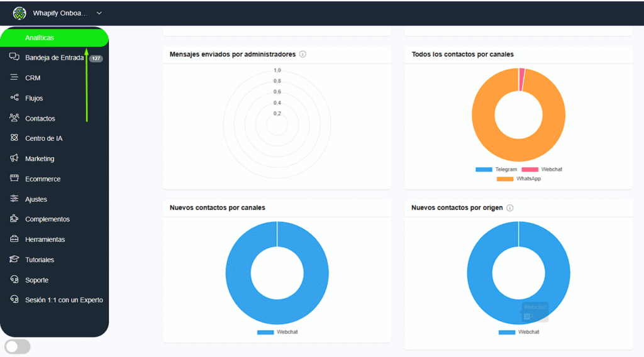644x357 pixels.
Task: Toggle the switch below the sidebar
Action: coord(18,346)
